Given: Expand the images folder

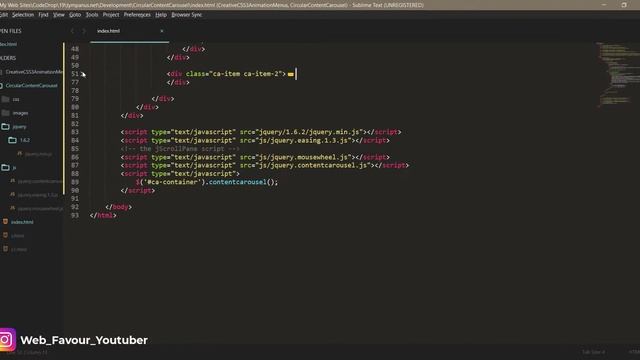Looking at the screenshot, I should [20, 113].
